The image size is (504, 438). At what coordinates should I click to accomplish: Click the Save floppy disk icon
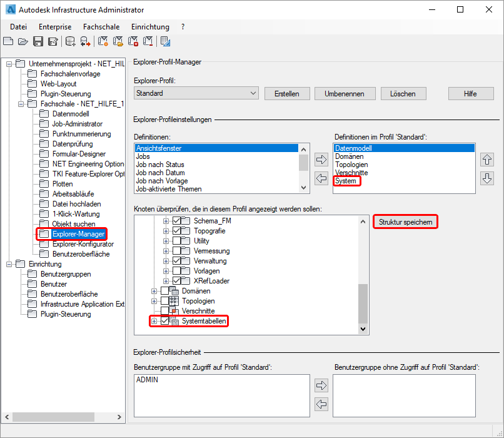coord(38,41)
